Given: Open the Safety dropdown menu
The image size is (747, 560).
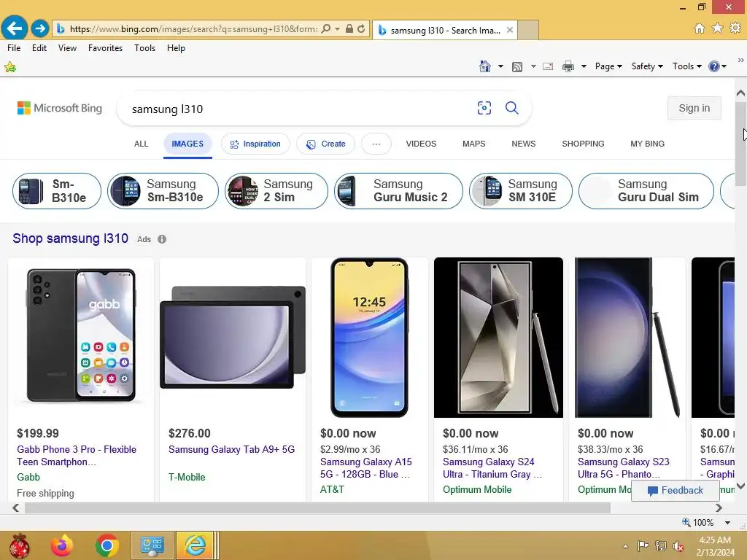Looking at the screenshot, I should click(x=647, y=66).
